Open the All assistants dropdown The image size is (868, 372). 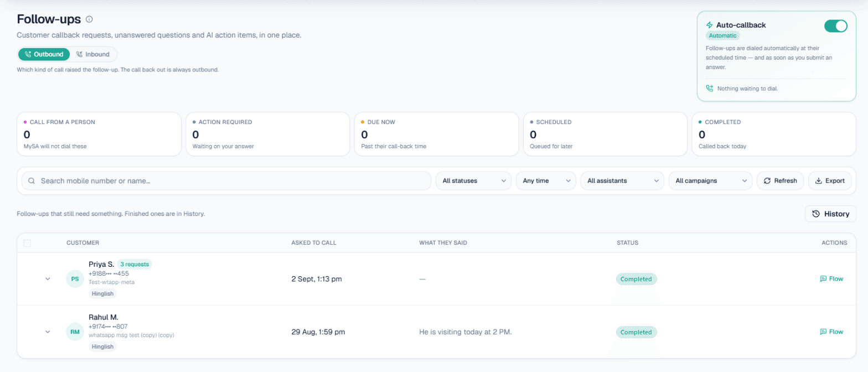pos(622,180)
